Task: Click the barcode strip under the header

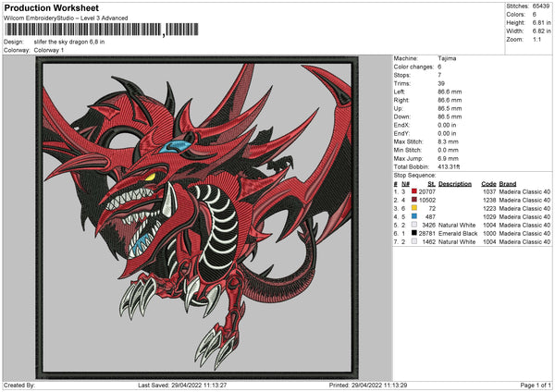Action: coord(101,30)
